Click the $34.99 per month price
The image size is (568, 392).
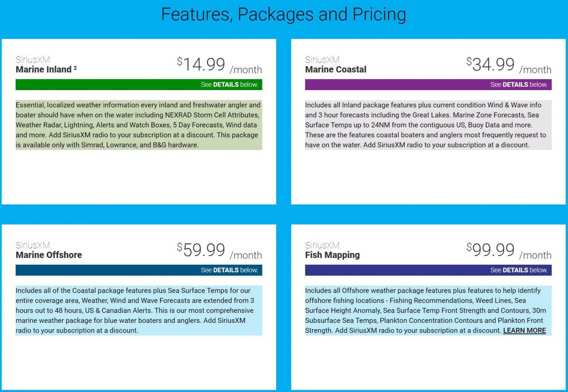point(509,65)
